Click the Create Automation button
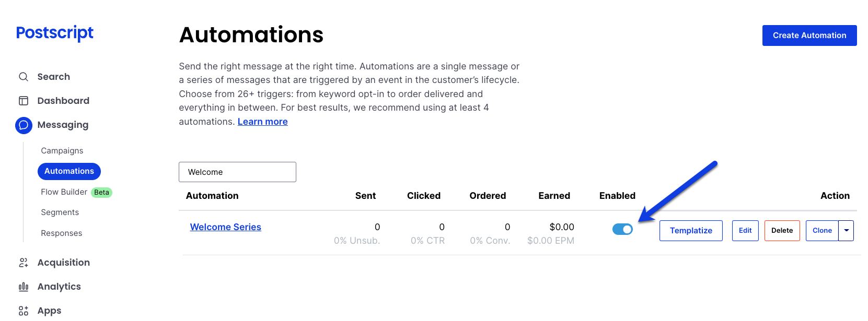This screenshot has height=321, width=868. [x=809, y=35]
